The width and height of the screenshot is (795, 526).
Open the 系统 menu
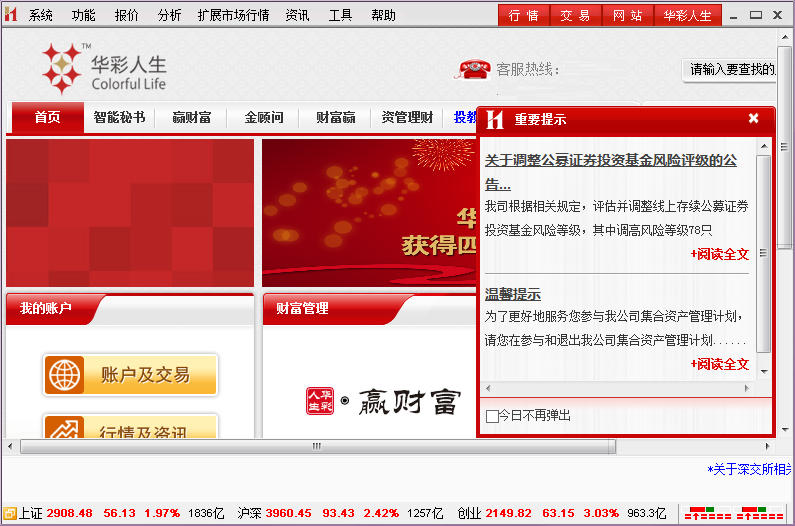tap(41, 15)
